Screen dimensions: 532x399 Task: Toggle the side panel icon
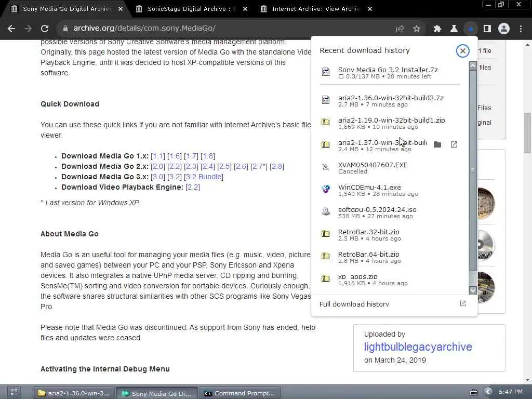(x=487, y=29)
